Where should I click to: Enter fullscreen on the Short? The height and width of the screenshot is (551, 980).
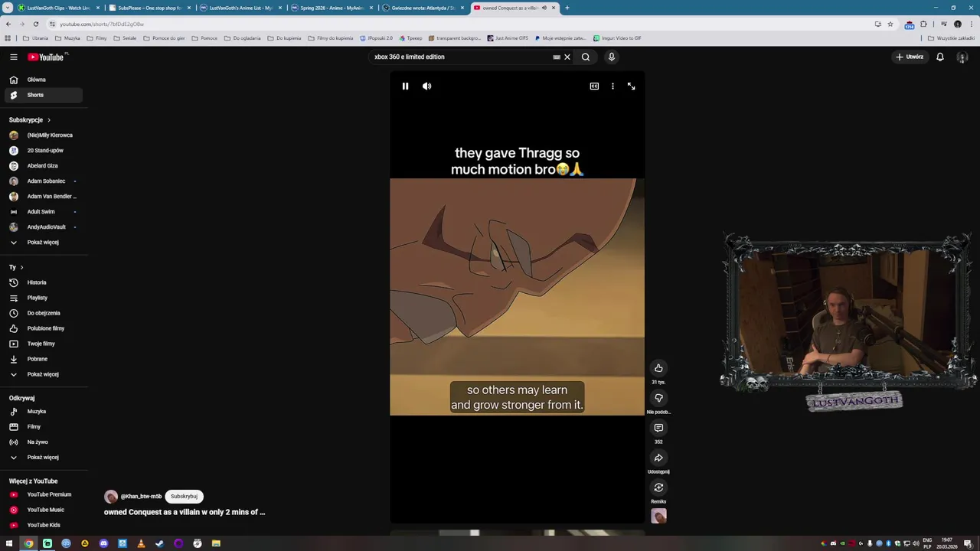click(631, 86)
